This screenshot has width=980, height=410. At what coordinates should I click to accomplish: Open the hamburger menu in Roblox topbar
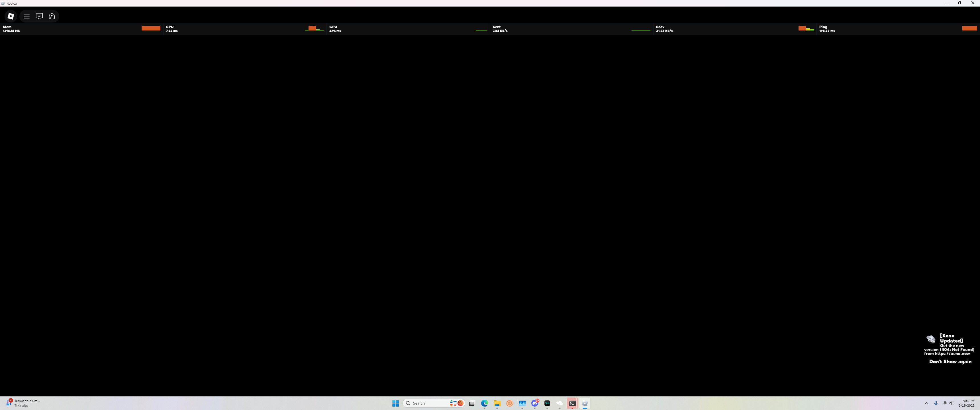(26, 16)
